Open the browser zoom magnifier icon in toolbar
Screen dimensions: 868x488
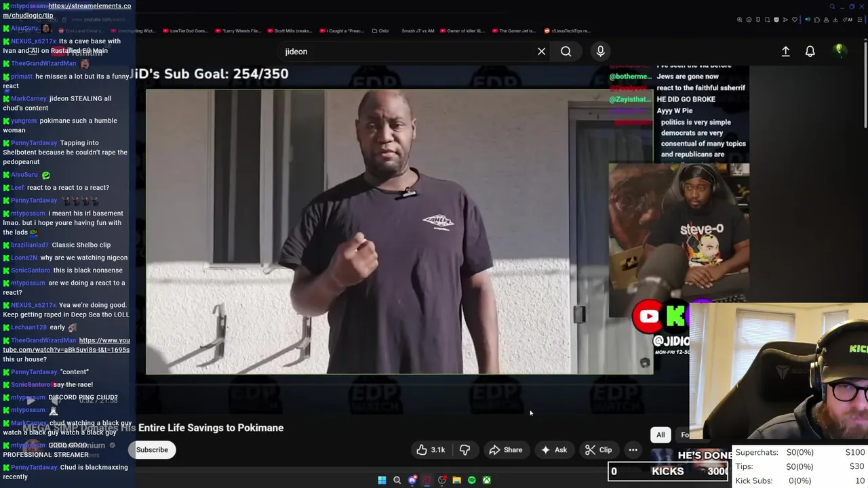point(740,20)
